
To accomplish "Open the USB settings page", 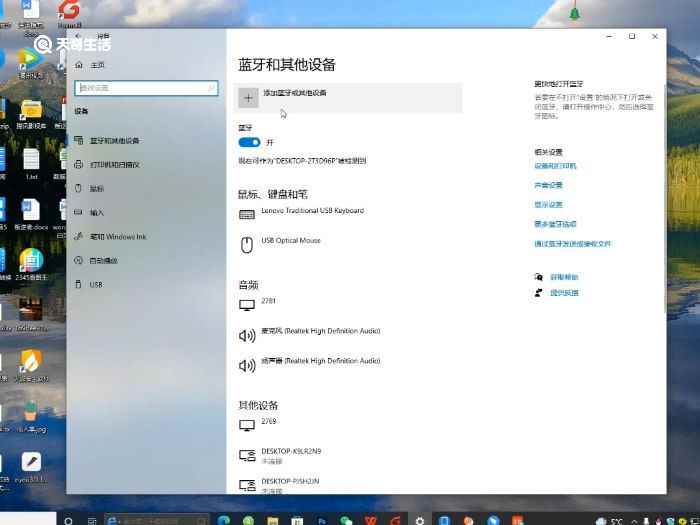I will coord(96,284).
